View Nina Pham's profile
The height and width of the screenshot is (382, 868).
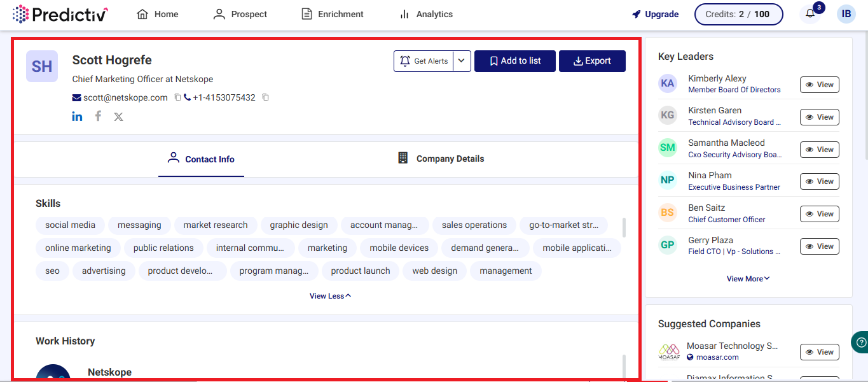pyautogui.click(x=820, y=181)
